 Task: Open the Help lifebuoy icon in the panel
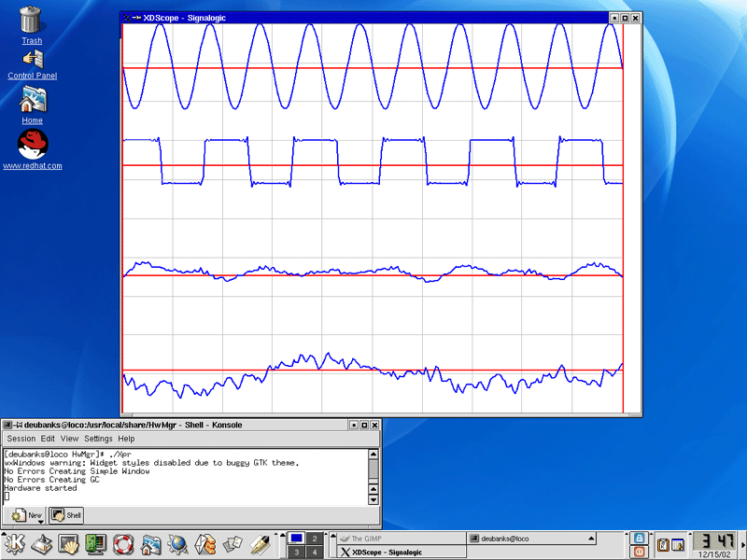pyautogui.click(x=123, y=545)
